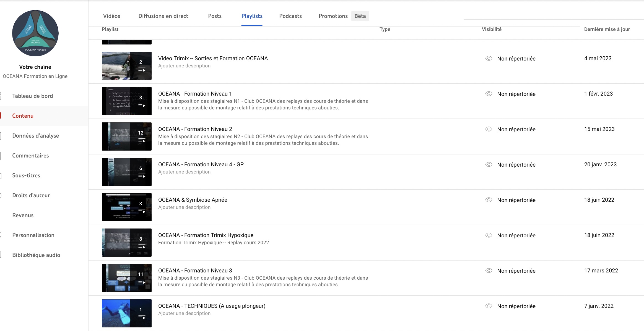Image resolution: width=644 pixels, height=331 pixels.
Task: Open Formation Trimix Hypoxique thumbnail
Action: point(127,243)
